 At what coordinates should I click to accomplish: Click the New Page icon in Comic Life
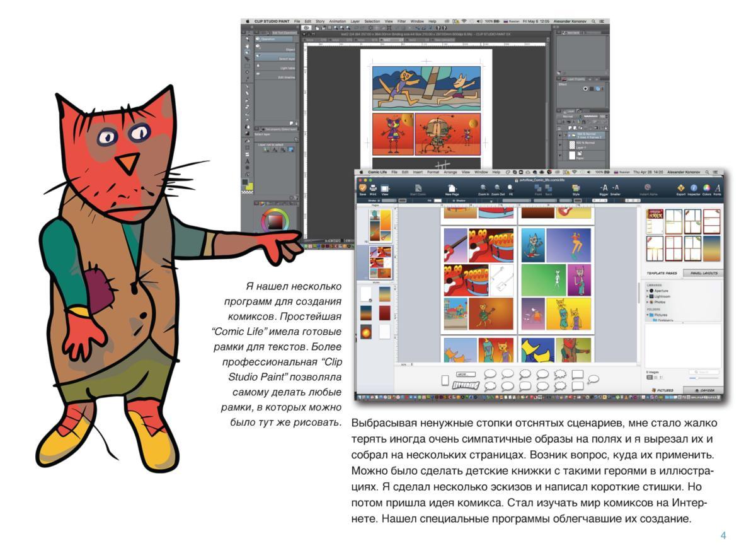[x=452, y=188]
